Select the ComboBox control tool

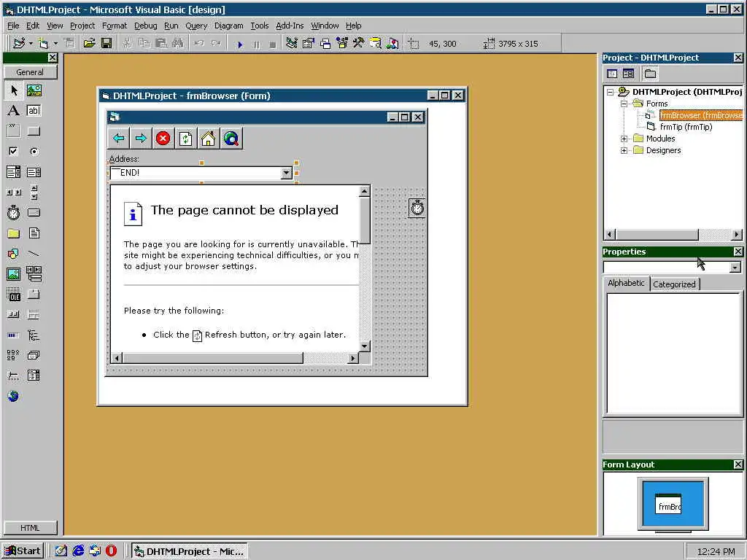coord(13,172)
